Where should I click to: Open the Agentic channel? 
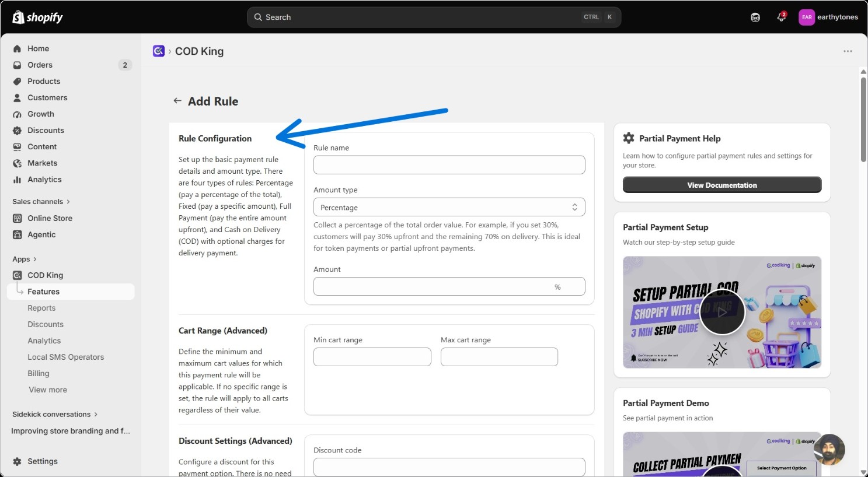[x=41, y=234]
